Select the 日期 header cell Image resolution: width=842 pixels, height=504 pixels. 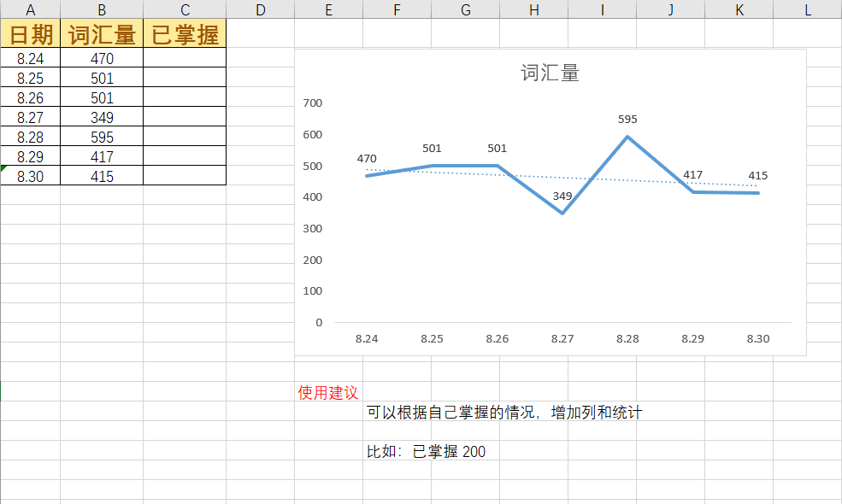coord(30,34)
